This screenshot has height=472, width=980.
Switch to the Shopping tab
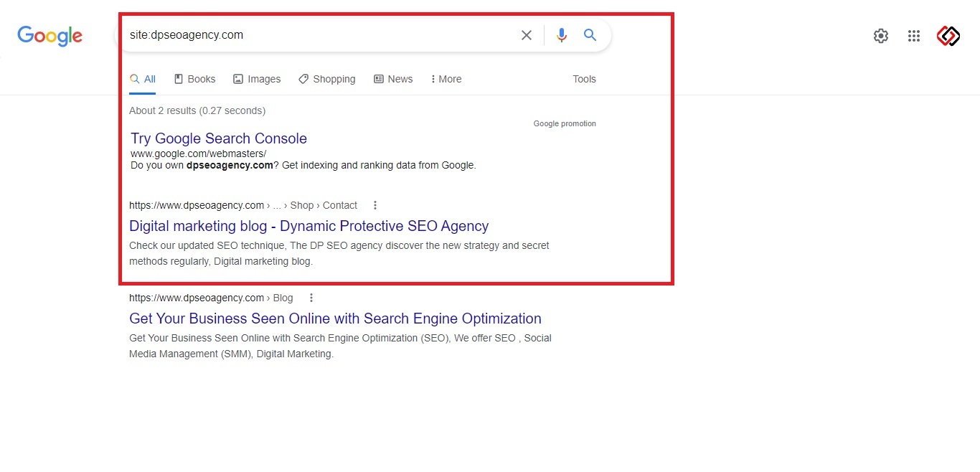pyautogui.click(x=327, y=79)
